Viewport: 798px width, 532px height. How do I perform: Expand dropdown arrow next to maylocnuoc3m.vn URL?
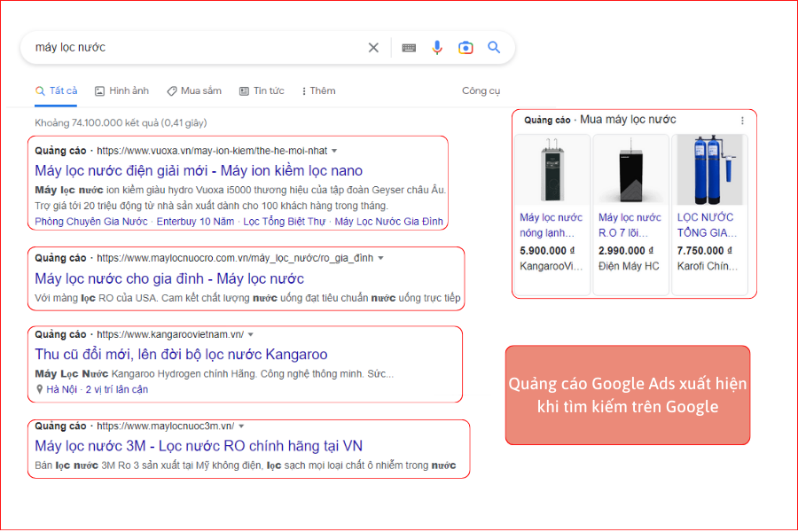point(241,426)
